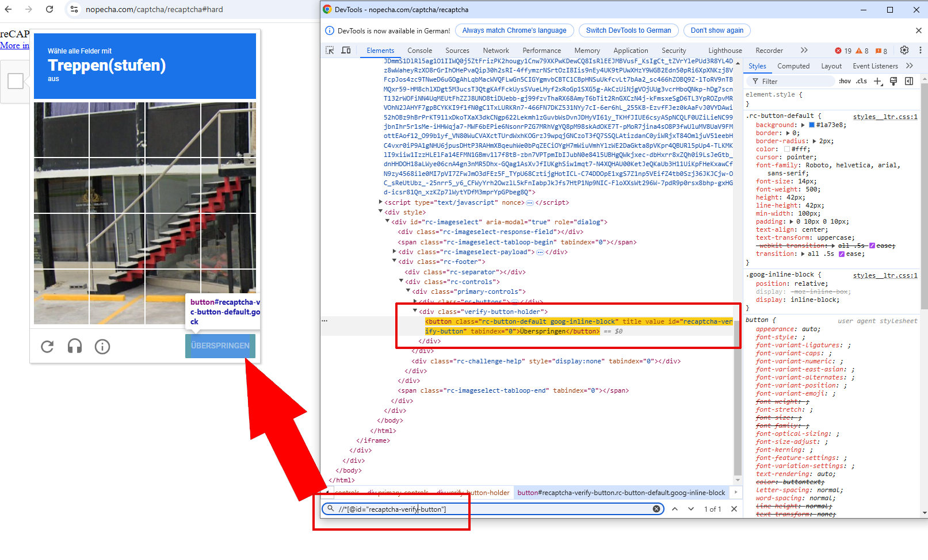Click the audio challenge headphones icon
The height and width of the screenshot is (560, 928).
(75, 346)
